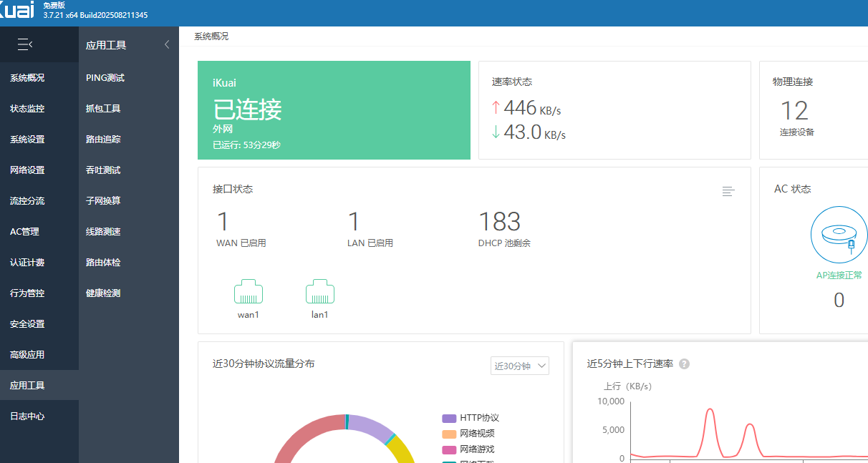
Task: Open the 近30分钟 time range dropdown
Action: (519, 365)
